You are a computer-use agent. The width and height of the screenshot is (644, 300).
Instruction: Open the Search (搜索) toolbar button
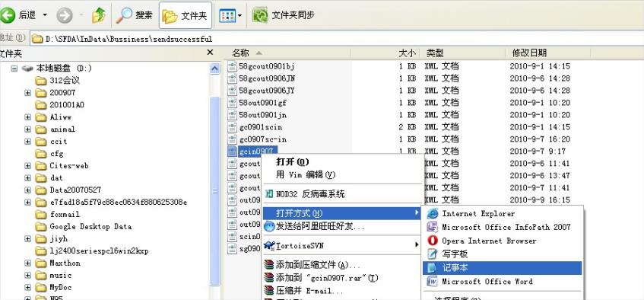tap(134, 16)
